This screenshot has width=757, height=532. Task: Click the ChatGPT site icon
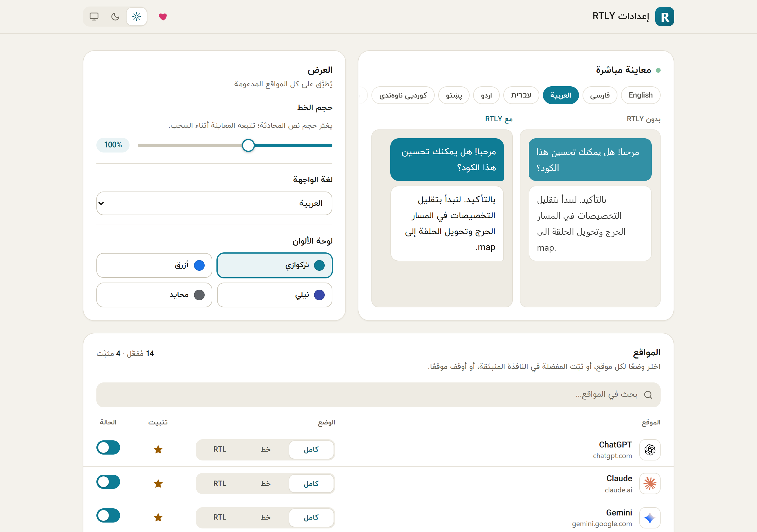tap(650, 450)
